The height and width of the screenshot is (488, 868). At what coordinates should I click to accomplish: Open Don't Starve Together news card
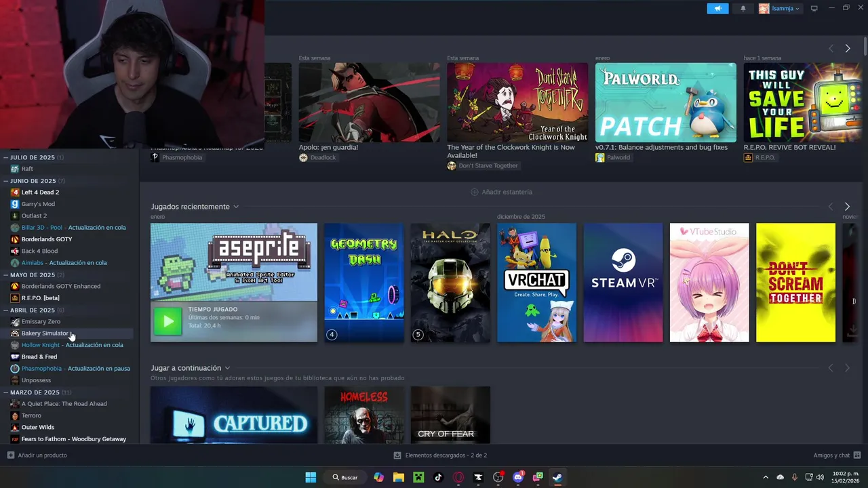[x=517, y=102]
